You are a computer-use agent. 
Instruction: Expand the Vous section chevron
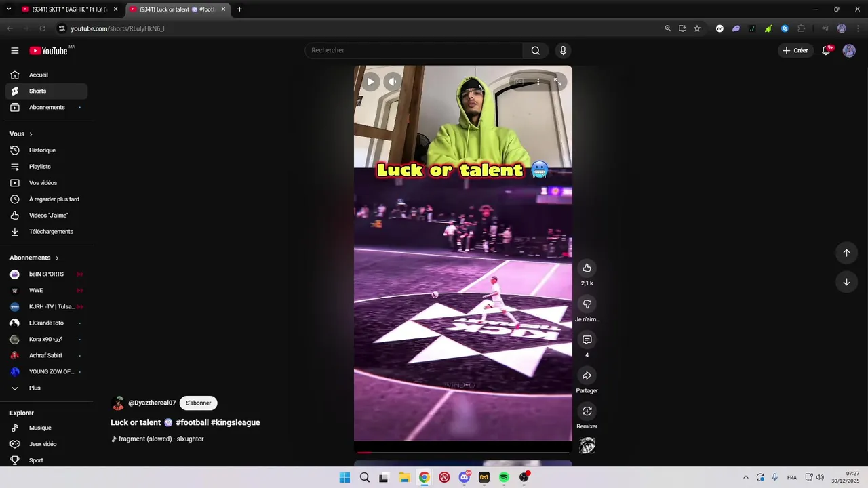tap(31, 134)
